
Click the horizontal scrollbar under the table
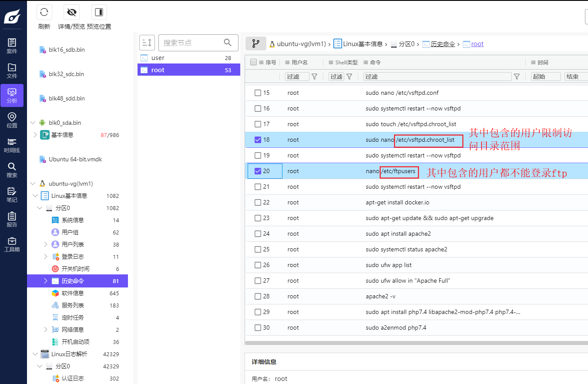coord(417,343)
